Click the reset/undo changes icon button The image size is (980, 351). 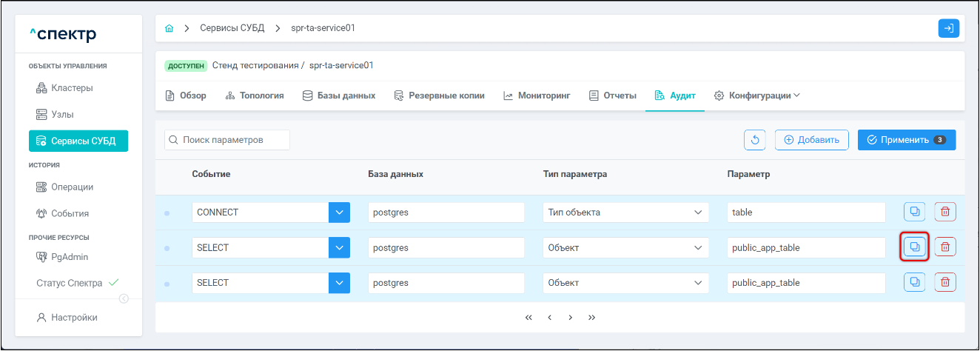tap(755, 140)
